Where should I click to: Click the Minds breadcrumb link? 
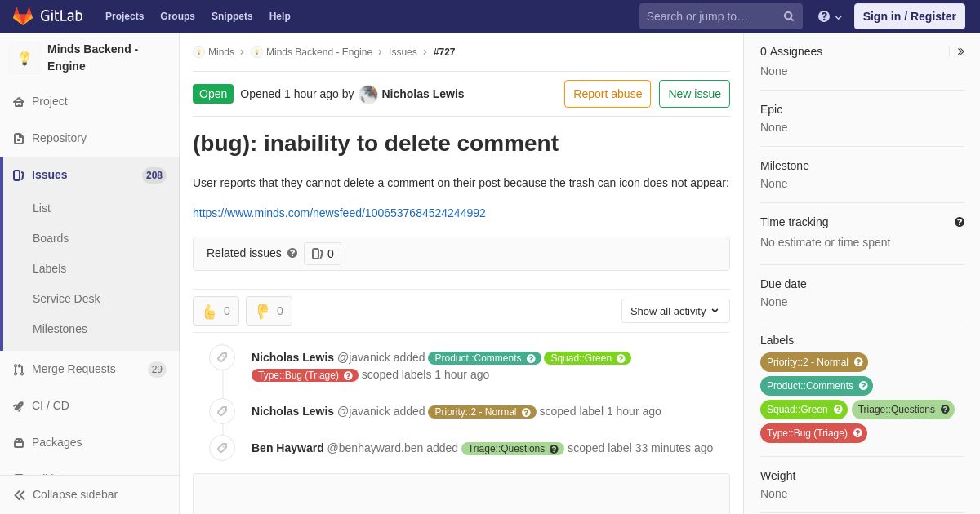[221, 52]
